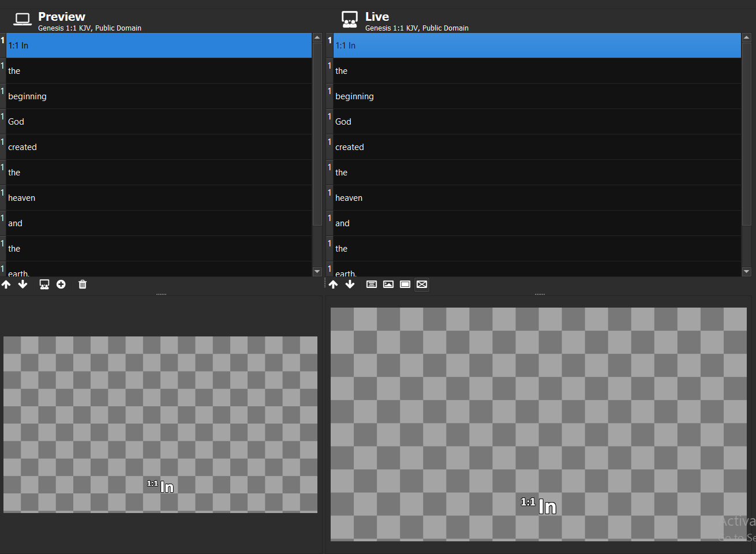The image size is (756, 554).
Task: Click the Preview list scrollbar thumb
Action: (317, 134)
